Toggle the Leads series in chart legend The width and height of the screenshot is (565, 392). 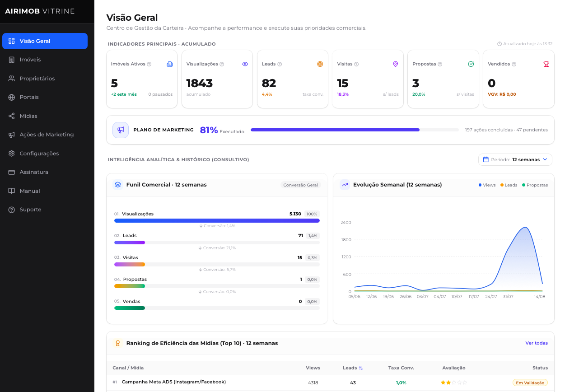pyautogui.click(x=509, y=185)
